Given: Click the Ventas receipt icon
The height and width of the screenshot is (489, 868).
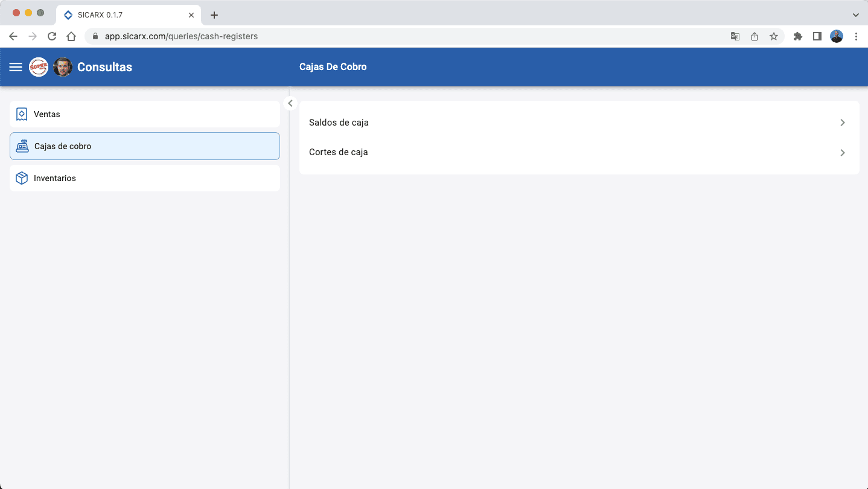Looking at the screenshot, I should (x=22, y=114).
